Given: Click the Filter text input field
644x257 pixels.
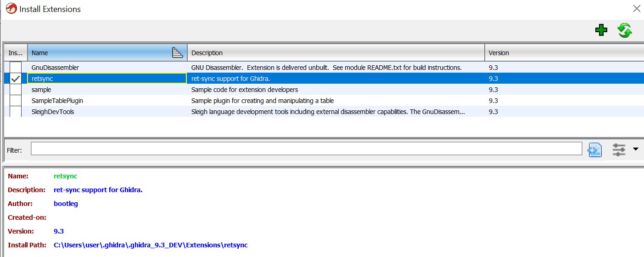Looking at the screenshot, I should pyautogui.click(x=307, y=149).
